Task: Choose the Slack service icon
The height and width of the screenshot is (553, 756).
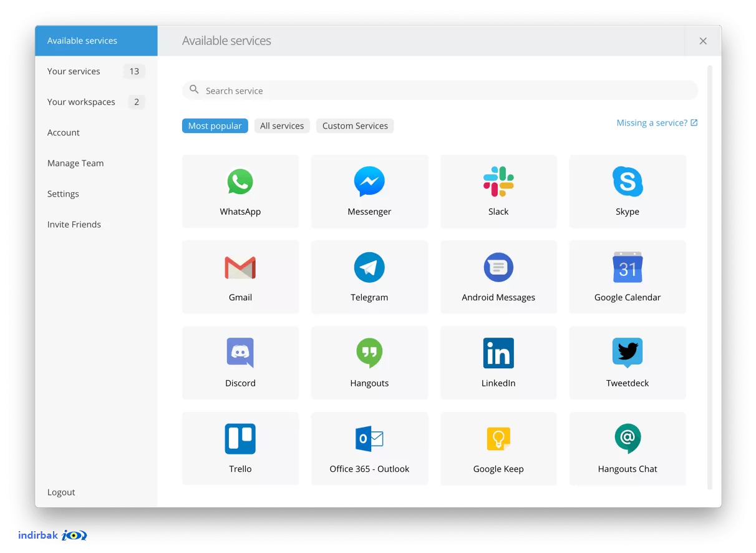Action: point(498,182)
